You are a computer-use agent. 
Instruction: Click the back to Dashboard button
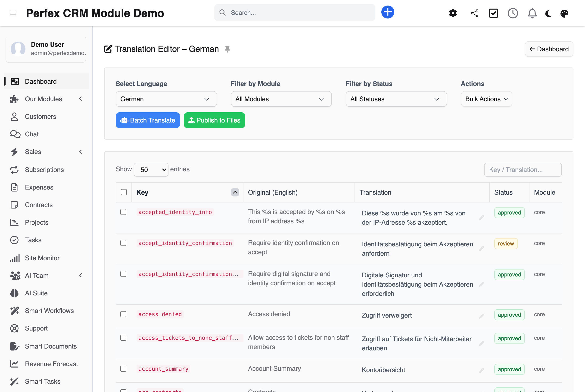pos(549,49)
